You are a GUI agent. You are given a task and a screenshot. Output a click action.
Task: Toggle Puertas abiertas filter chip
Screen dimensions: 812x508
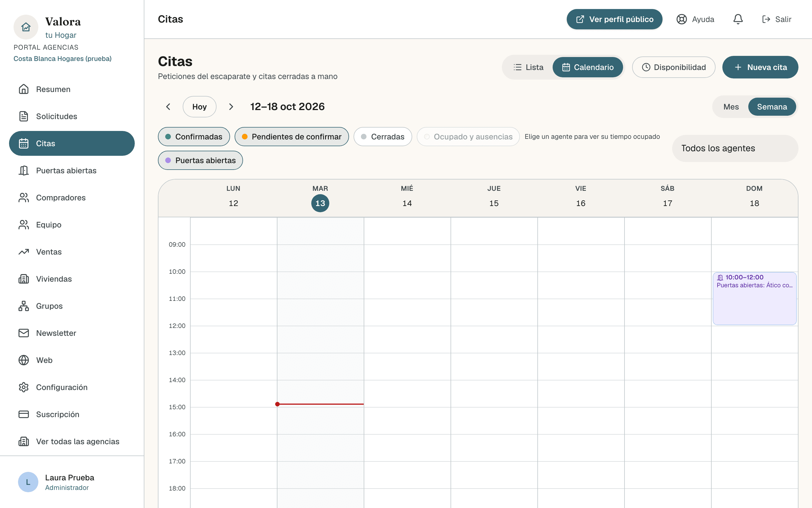coord(200,160)
